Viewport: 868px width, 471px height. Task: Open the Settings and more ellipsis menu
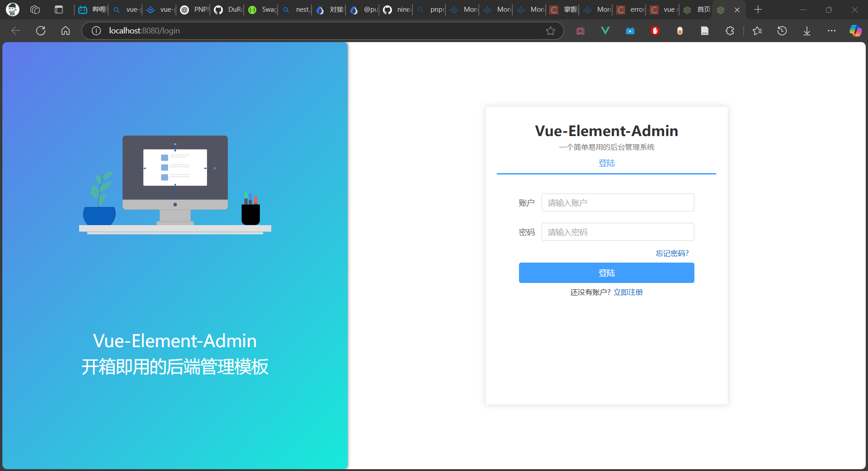831,31
